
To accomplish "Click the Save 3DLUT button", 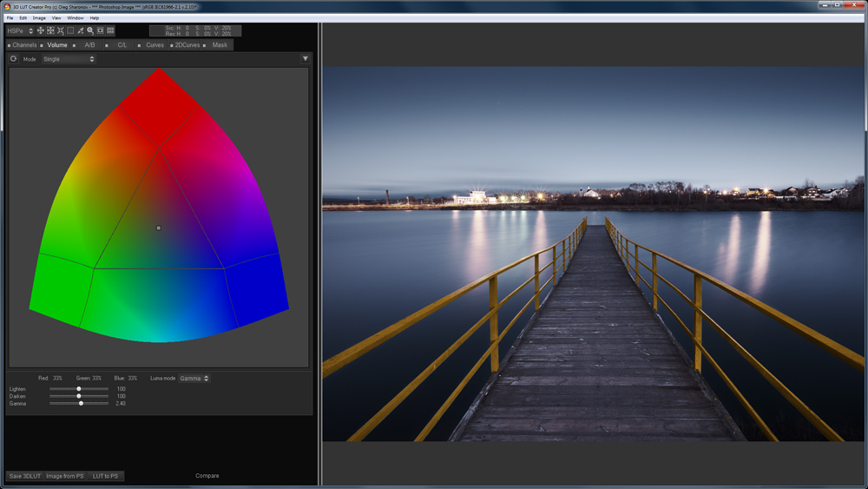I will [x=25, y=476].
